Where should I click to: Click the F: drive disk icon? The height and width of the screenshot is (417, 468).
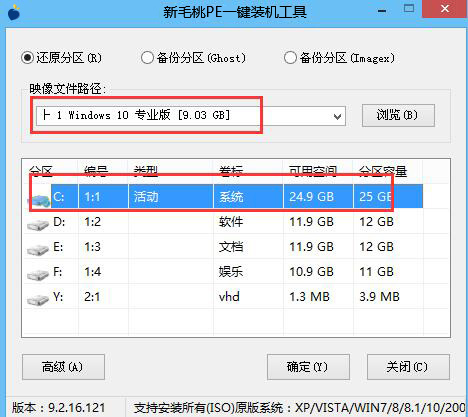tap(38, 275)
